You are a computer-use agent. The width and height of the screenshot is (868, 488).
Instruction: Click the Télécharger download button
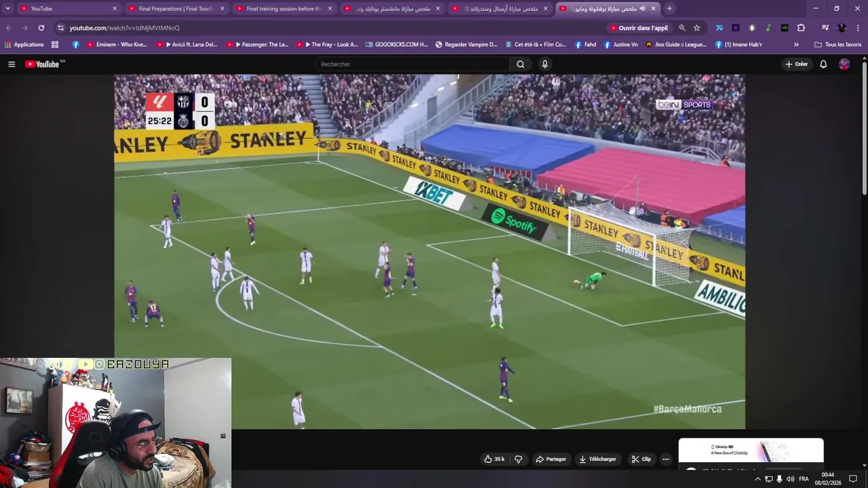tap(597, 459)
